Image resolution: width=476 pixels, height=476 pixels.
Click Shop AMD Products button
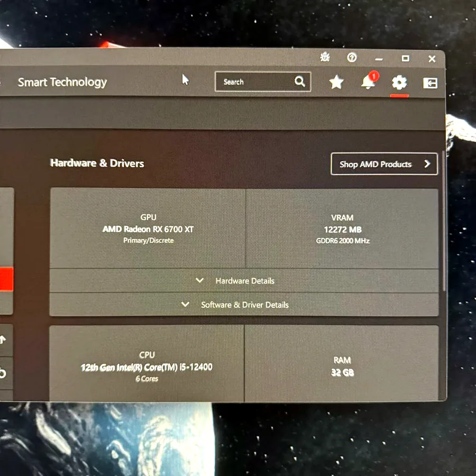384,164
